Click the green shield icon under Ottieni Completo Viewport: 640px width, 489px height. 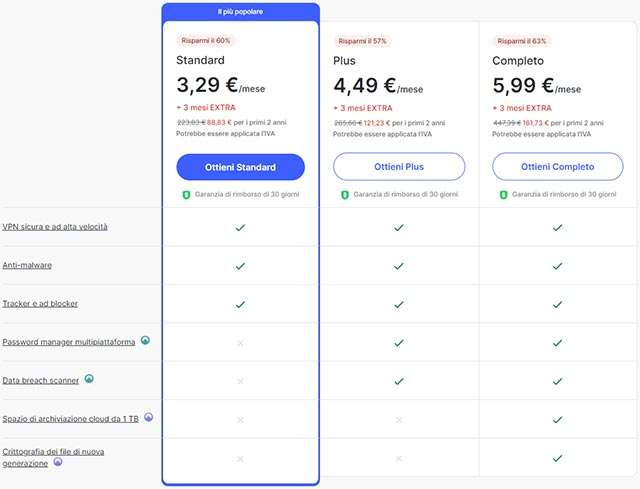point(504,194)
